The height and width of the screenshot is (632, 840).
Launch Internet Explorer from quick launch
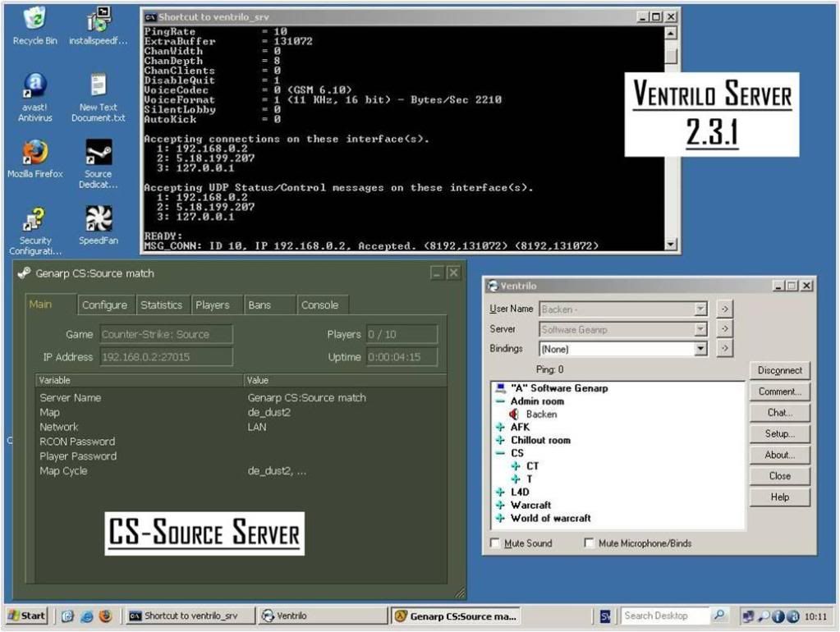pyautogui.click(x=87, y=616)
